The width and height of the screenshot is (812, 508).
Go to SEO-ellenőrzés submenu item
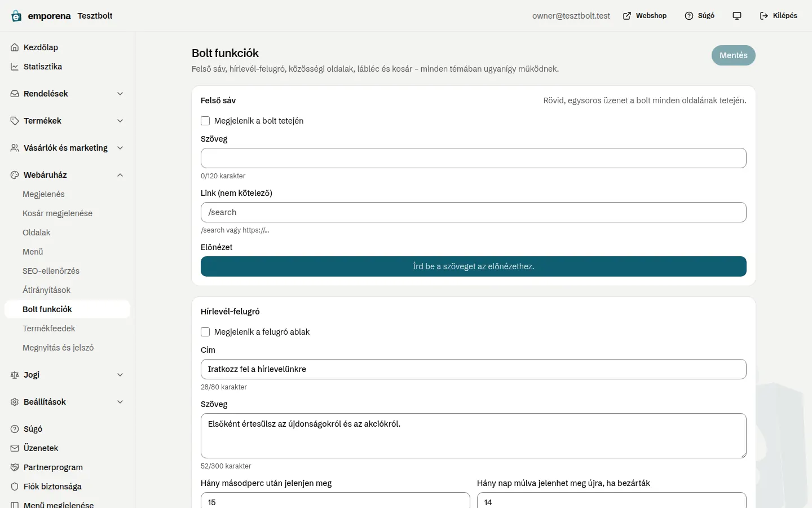pos(67,271)
